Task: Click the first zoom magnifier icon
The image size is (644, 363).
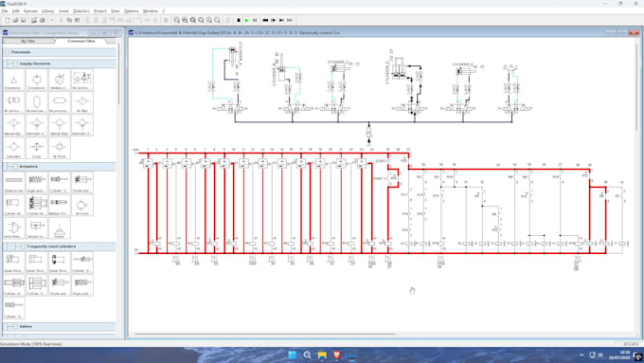Action: (x=176, y=20)
